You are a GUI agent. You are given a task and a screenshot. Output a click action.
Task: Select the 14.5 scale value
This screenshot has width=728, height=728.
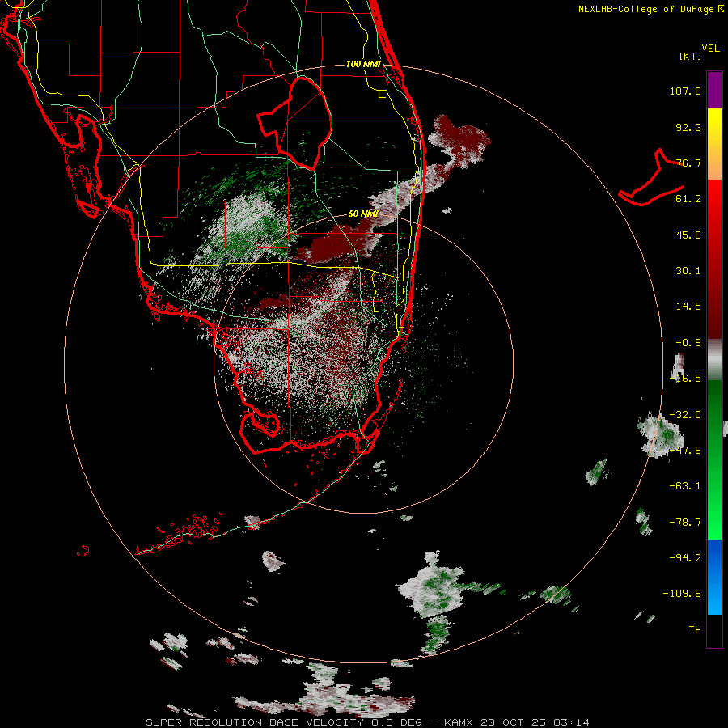(688, 307)
